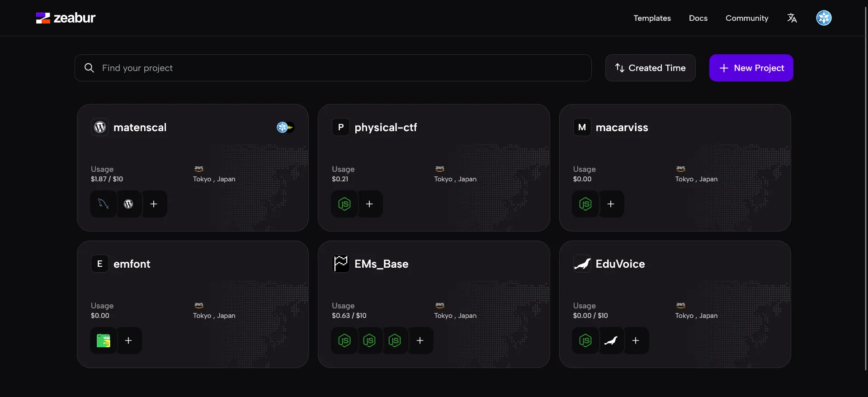
Task: Open the language switcher icon
Action: [792, 18]
